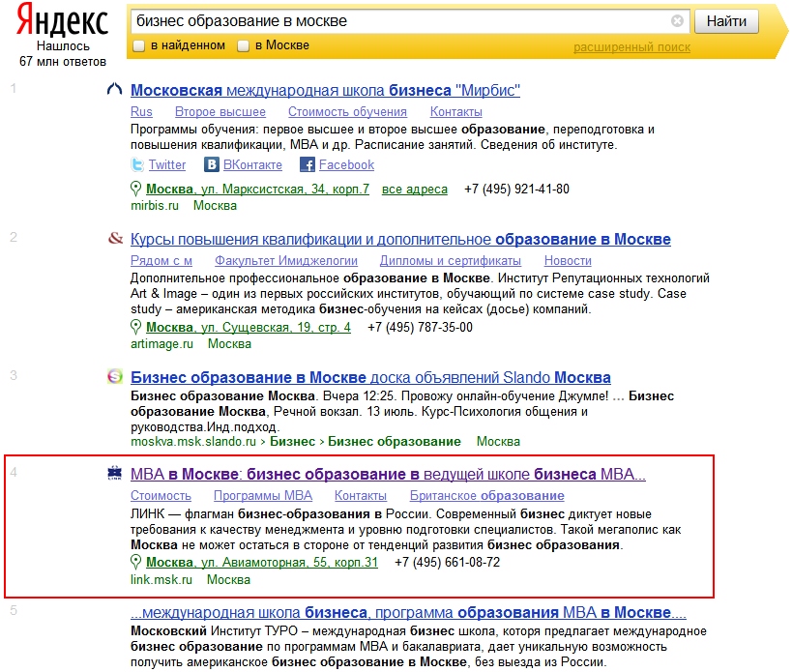This screenshot has height=672, width=792.
Task: Click the map pin beside the Марксистская address
Action: tap(135, 189)
